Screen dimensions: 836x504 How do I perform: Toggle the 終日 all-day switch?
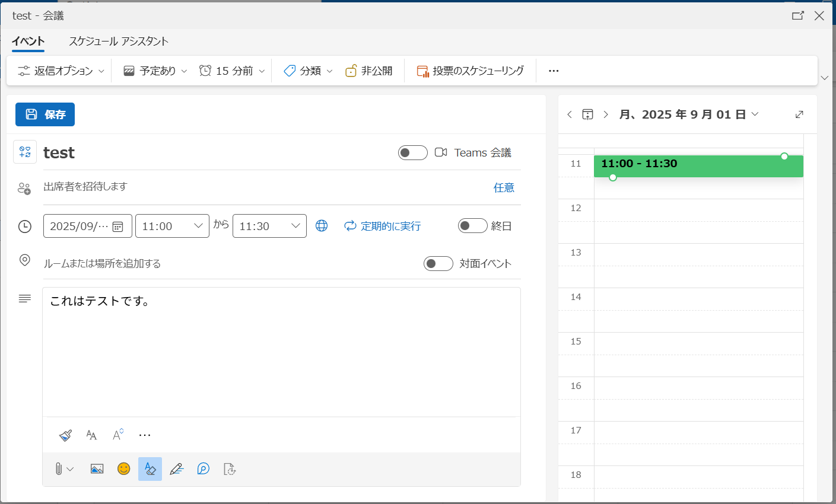pyautogui.click(x=473, y=226)
